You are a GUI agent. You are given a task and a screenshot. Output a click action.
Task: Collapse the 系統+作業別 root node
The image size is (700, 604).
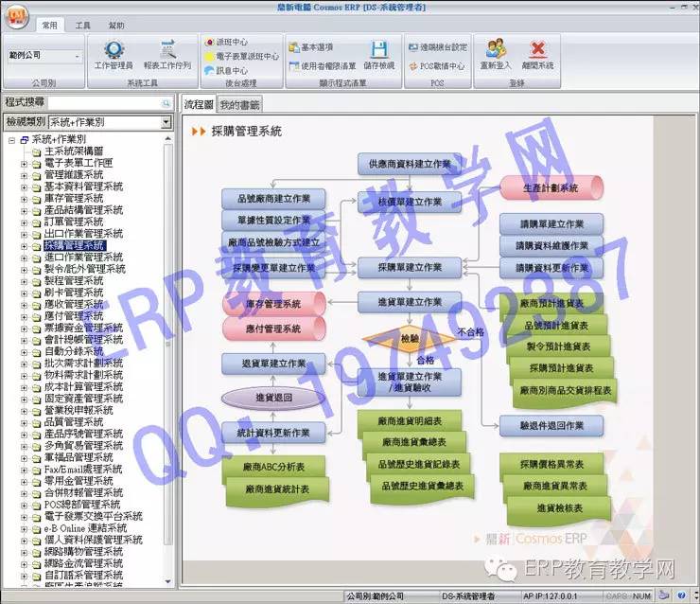[x=11, y=139]
